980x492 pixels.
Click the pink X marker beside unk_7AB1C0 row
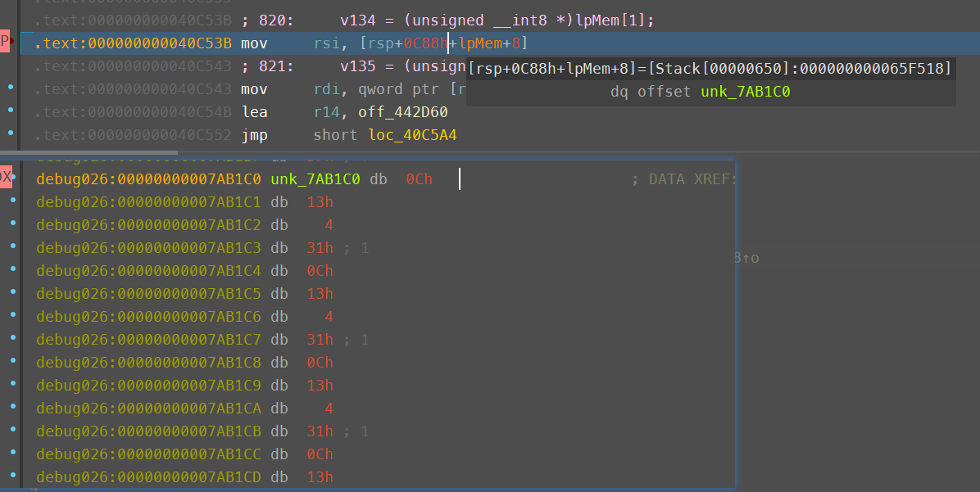(x=6, y=178)
